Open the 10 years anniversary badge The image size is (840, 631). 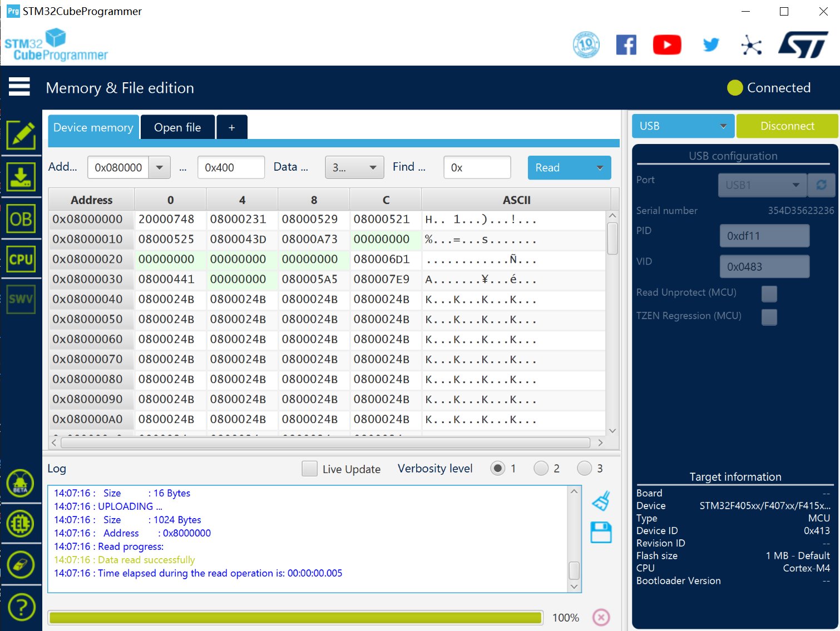tap(586, 44)
